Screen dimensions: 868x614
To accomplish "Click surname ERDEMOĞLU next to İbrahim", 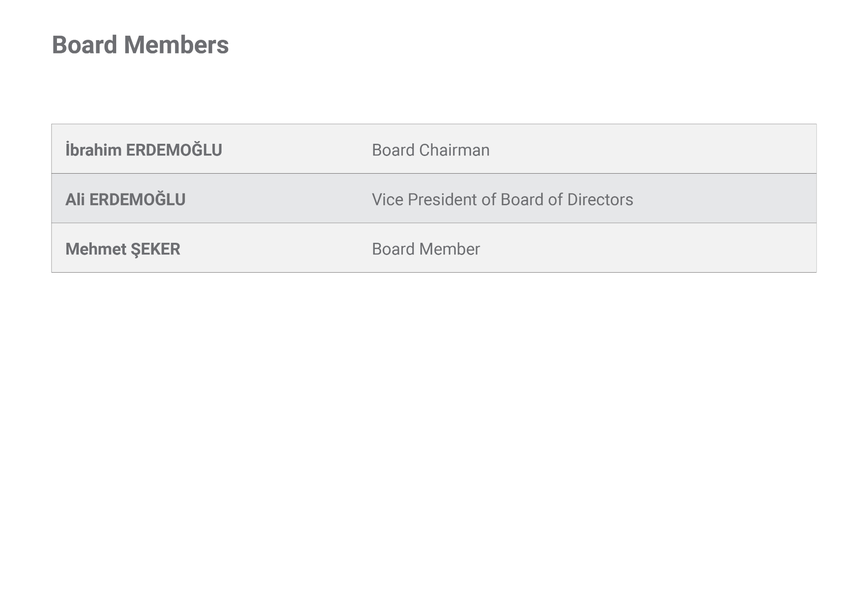I will tap(174, 150).
